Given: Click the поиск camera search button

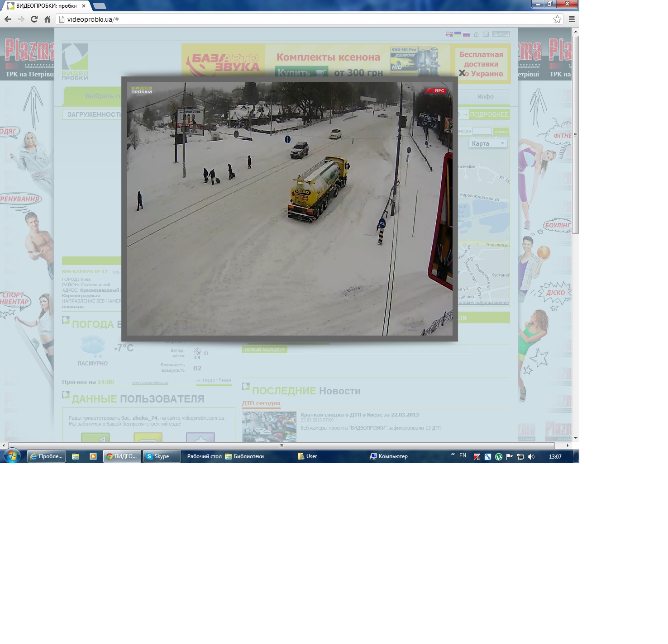Looking at the screenshot, I should 501,132.
